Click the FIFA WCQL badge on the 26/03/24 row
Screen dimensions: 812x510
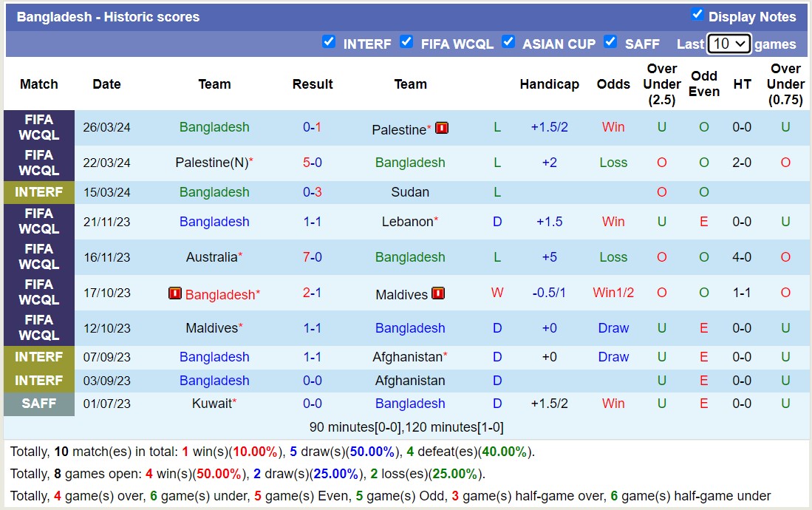(x=38, y=129)
